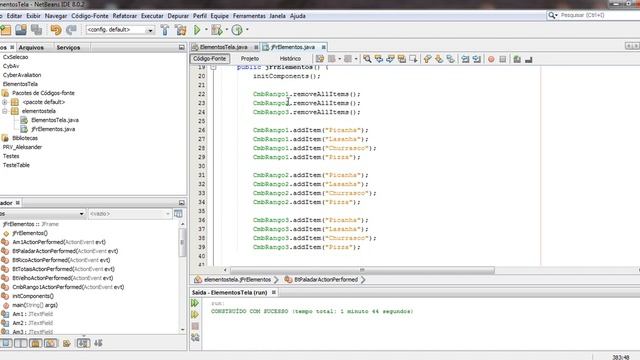The width and height of the screenshot is (640, 360).
Task: Open the Refatorar menu
Action: tap(124, 16)
